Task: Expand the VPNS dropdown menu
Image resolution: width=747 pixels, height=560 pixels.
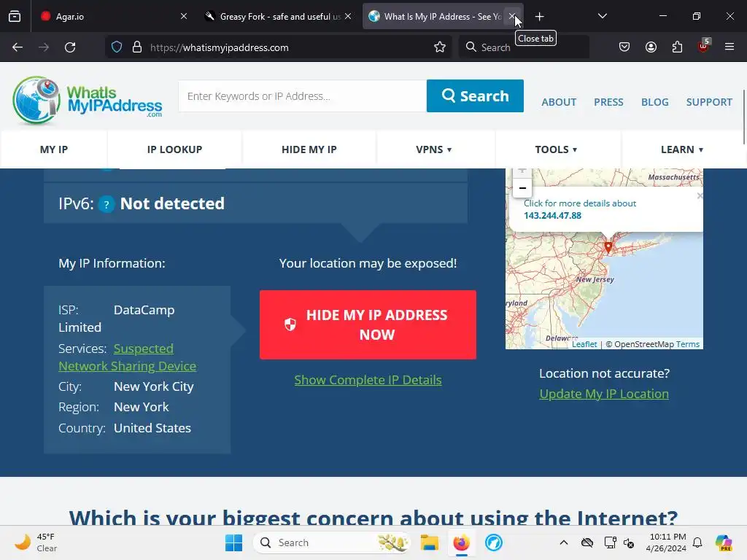Action: coord(433,149)
